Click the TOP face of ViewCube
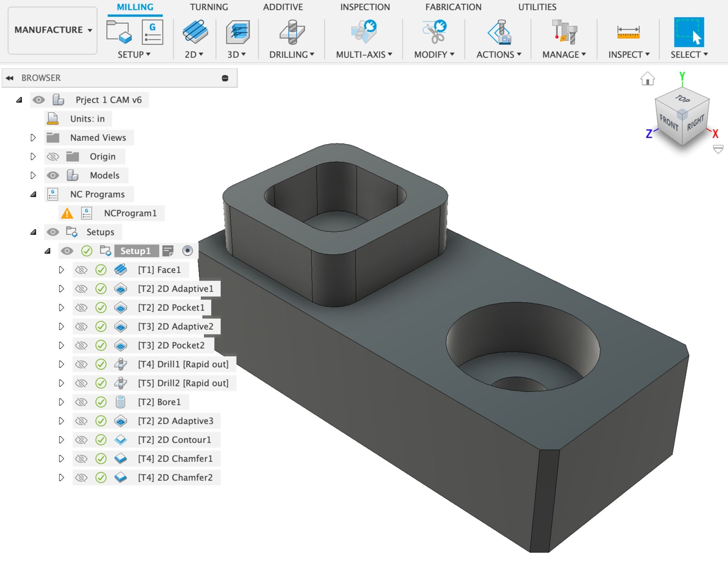 point(683,99)
